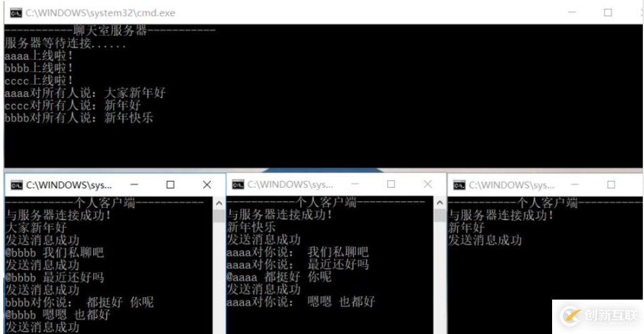Click scrollbar thumb in middle client window
644x334 pixels.
(x=440, y=215)
